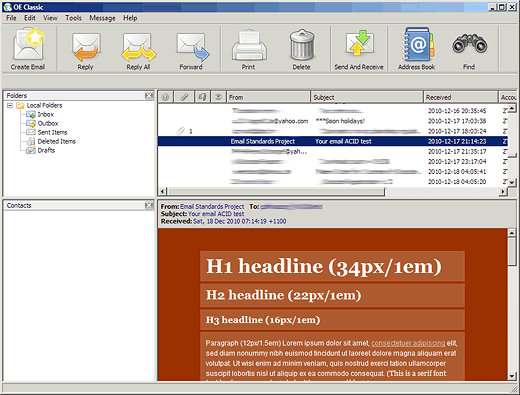
Task: Sort messages by Received column
Action: coord(461,97)
